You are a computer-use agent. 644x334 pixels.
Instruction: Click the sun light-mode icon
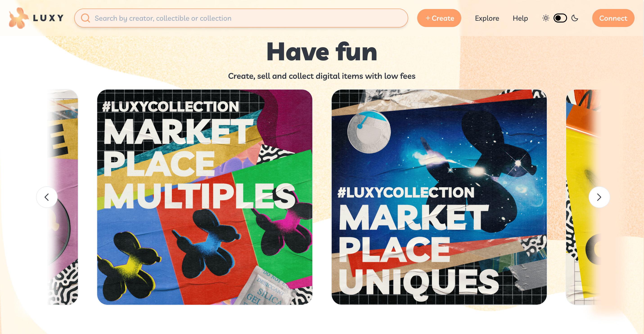click(546, 18)
